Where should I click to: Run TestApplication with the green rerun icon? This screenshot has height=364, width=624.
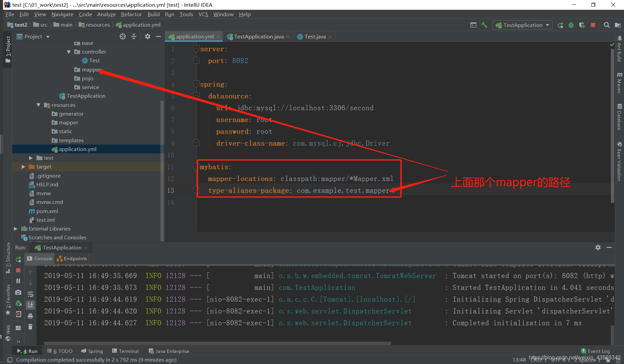point(560,25)
